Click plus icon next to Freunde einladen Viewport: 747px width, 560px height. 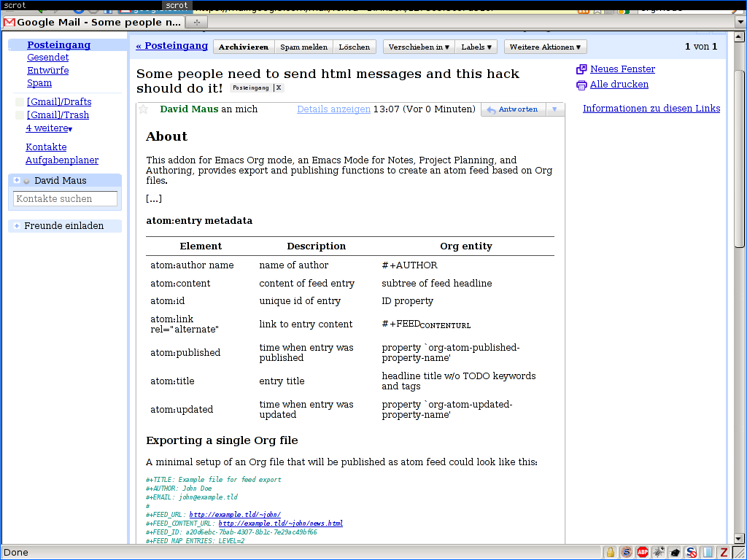pos(17,226)
